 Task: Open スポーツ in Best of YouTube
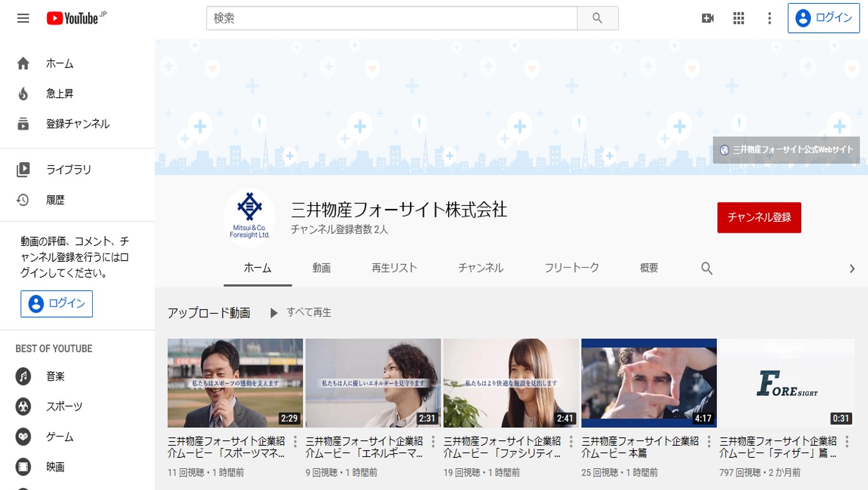coord(64,407)
